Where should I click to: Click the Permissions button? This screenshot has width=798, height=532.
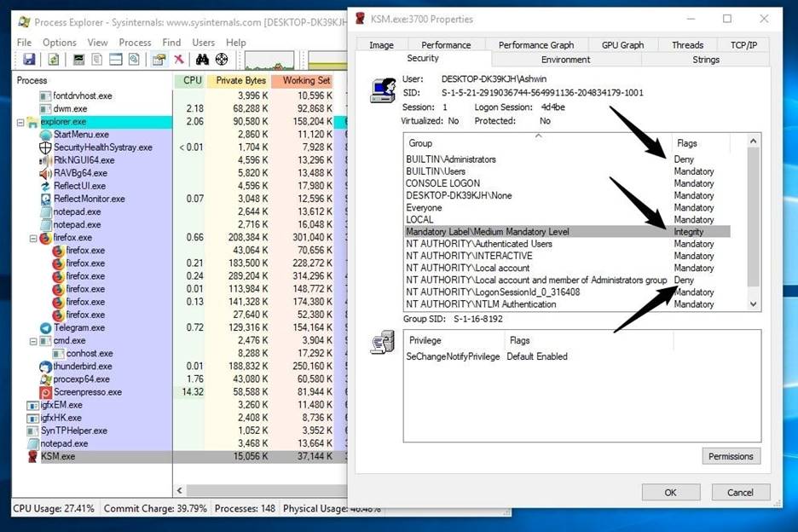coord(731,456)
